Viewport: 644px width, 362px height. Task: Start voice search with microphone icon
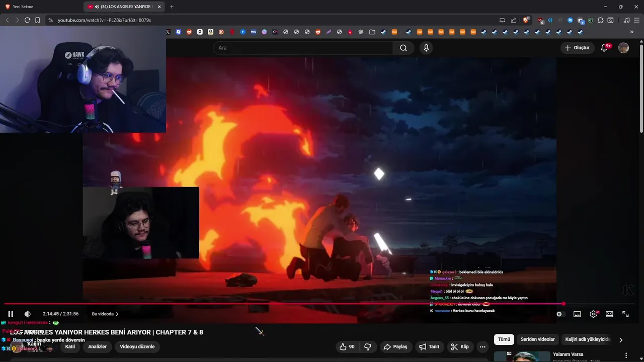click(426, 48)
